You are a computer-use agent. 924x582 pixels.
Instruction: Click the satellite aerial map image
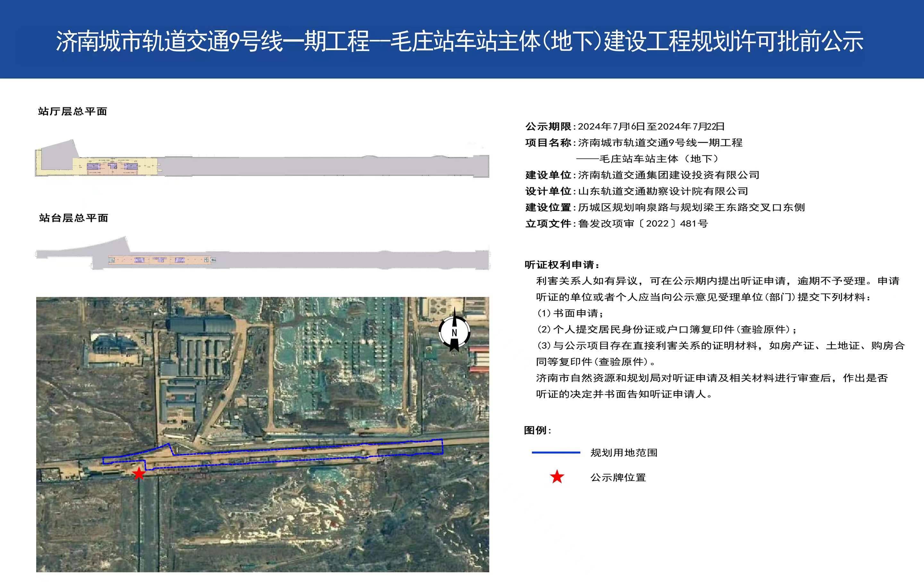tap(262, 434)
